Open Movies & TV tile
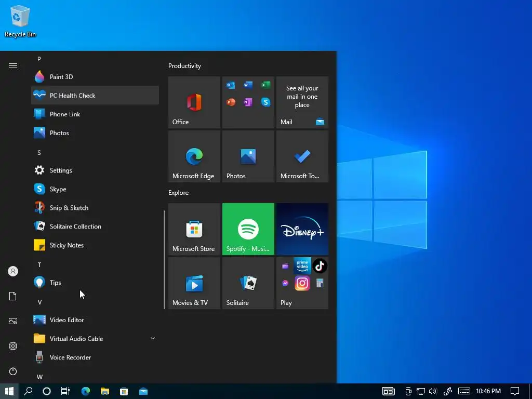Image resolution: width=532 pixels, height=399 pixels. 194,283
